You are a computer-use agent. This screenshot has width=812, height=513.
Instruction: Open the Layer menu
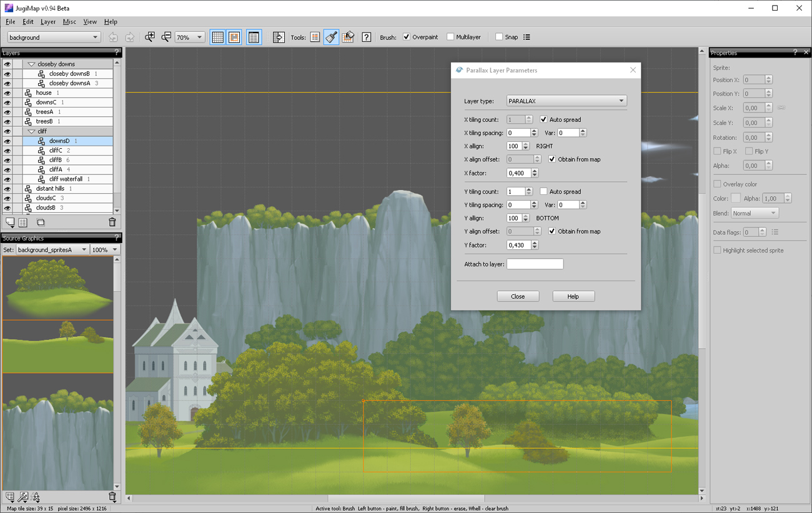(x=48, y=22)
